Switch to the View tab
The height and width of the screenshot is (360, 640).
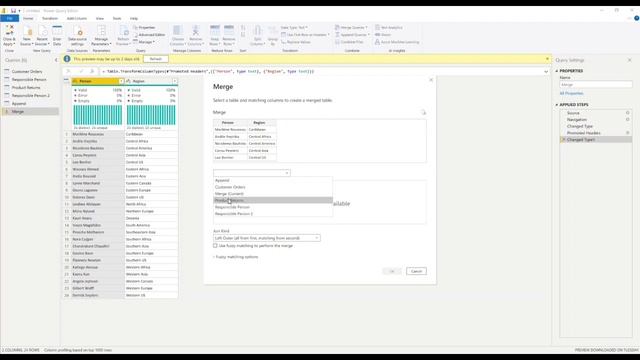click(100, 18)
